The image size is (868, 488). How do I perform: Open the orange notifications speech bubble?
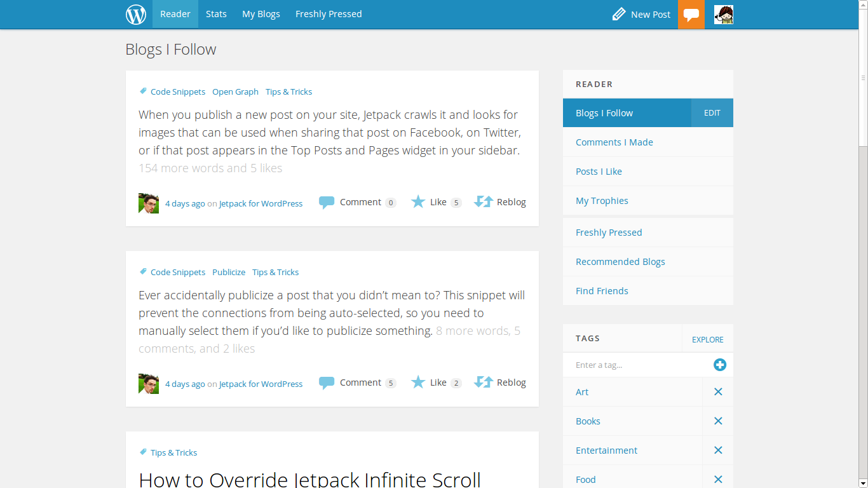pos(691,15)
